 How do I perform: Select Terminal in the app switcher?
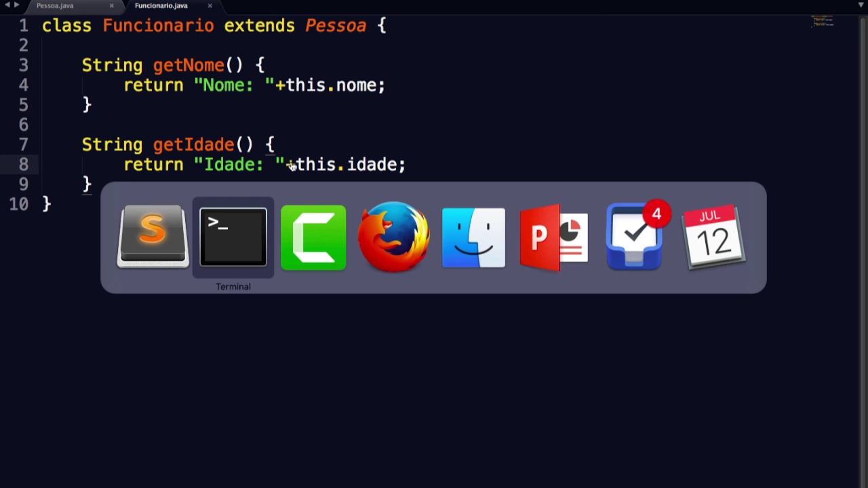[233, 237]
